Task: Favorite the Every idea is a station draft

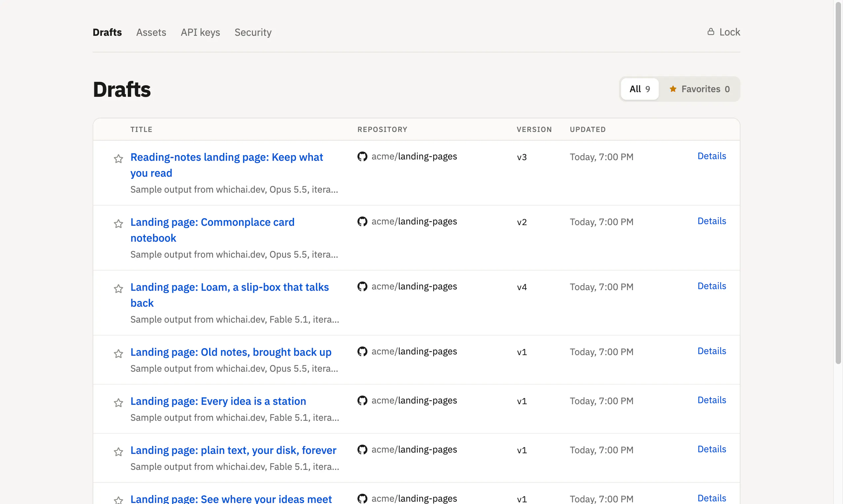Action: coord(118,403)
